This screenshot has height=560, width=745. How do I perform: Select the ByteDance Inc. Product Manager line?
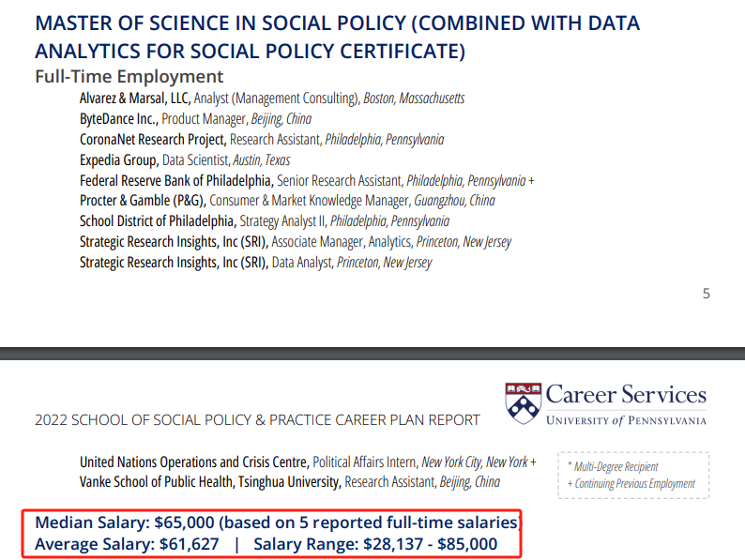point(195,119)
